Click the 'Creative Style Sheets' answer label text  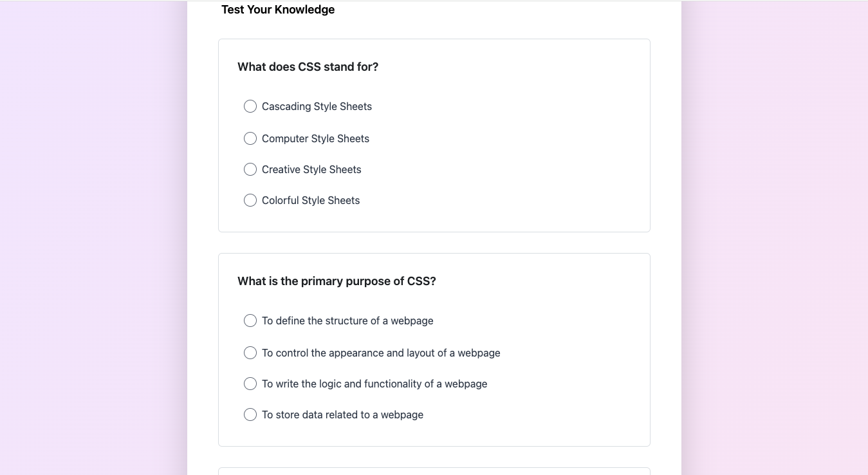click(311, 169)
